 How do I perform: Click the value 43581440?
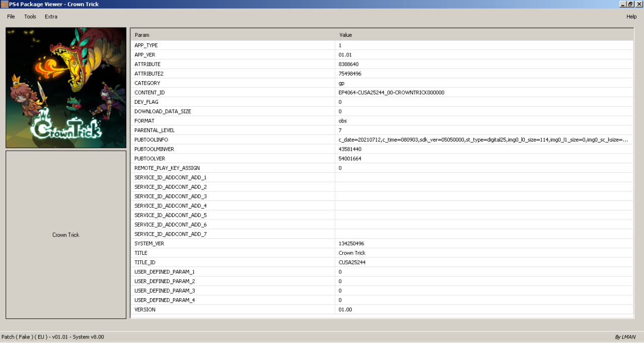[350, 149]
